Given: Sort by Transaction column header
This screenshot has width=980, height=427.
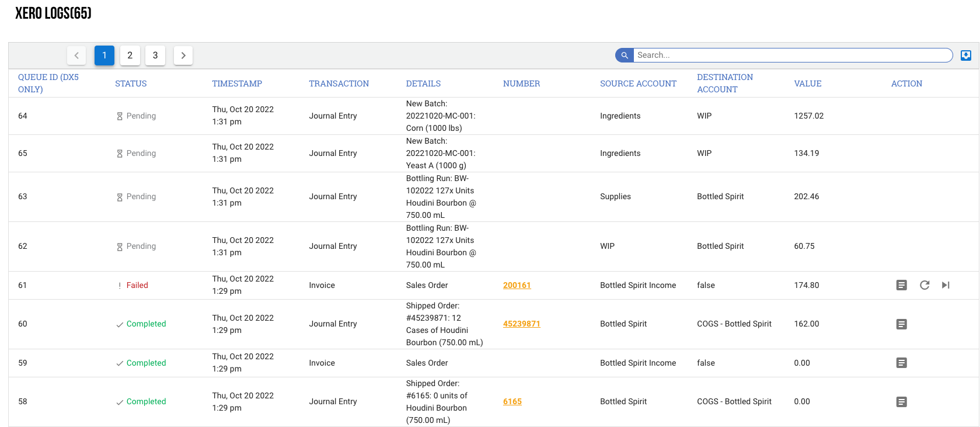Looking at the screenshot, I should pyautogui.click(x=339, y=84).
